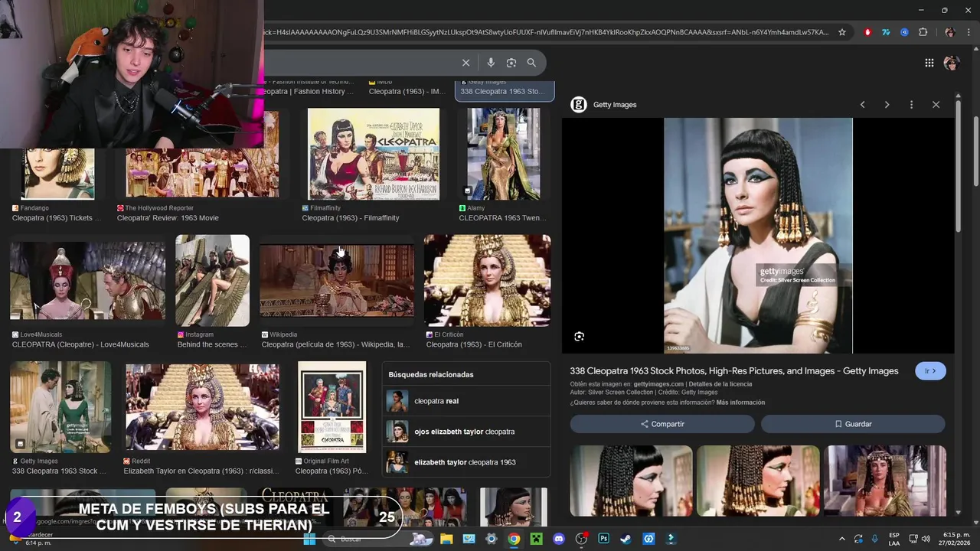Click the magnifier search icon in search bar
Screen dimensions: 980x551
(531, 63)
